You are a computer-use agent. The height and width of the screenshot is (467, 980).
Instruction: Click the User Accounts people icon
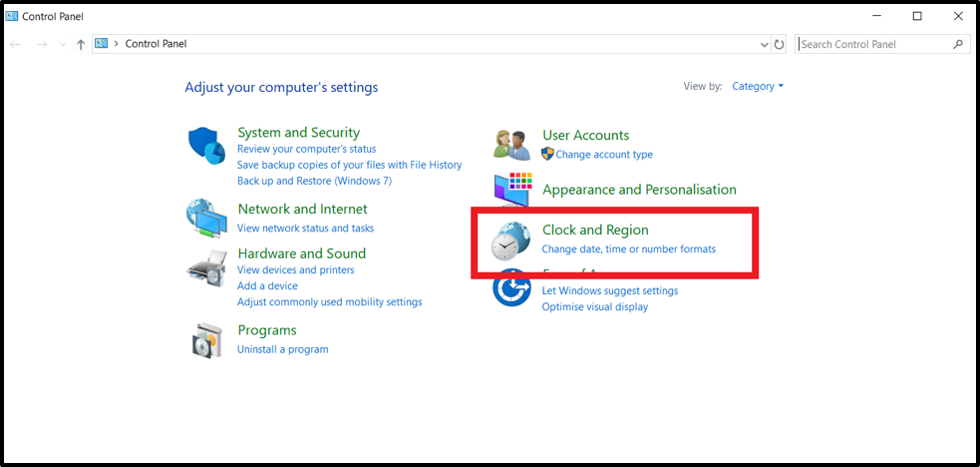pyautogui.click(x=512, y=144)
